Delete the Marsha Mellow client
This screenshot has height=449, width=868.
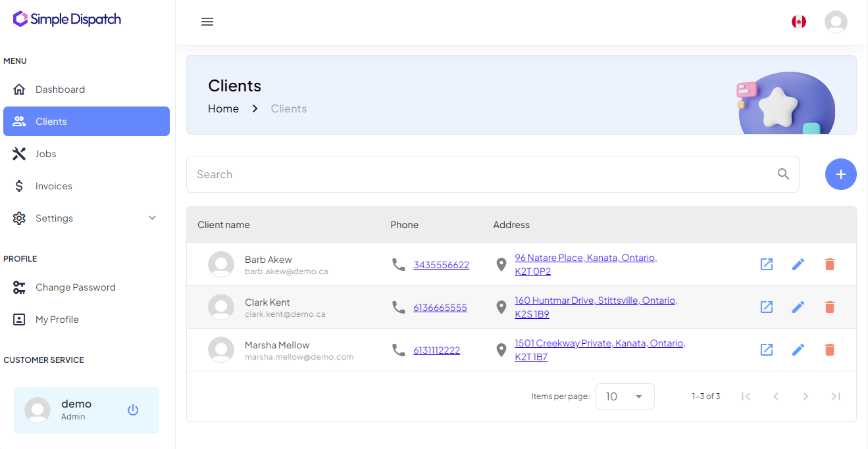829,350
